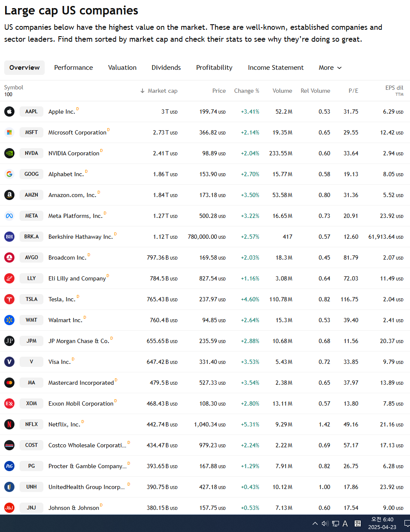Click the Eli Lilly logo icon

9,278
